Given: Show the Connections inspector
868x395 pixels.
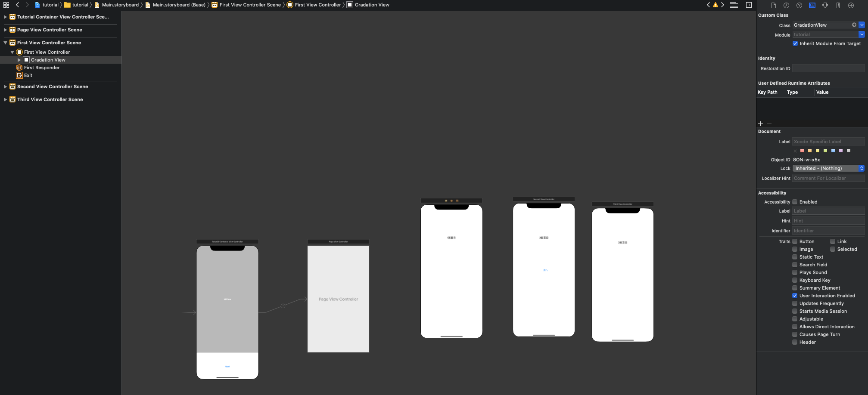Looking at the screenshot, I should 851,5.
